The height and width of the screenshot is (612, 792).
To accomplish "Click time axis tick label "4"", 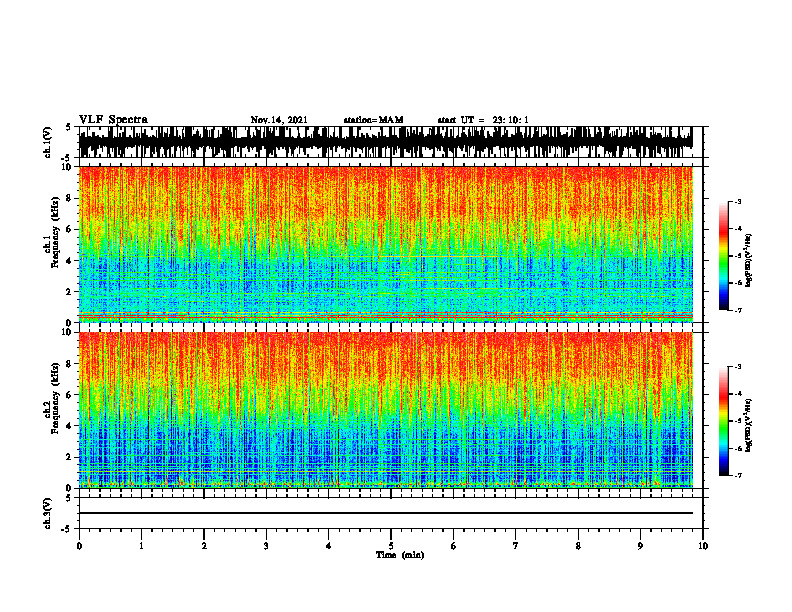I will coord(329,546).
